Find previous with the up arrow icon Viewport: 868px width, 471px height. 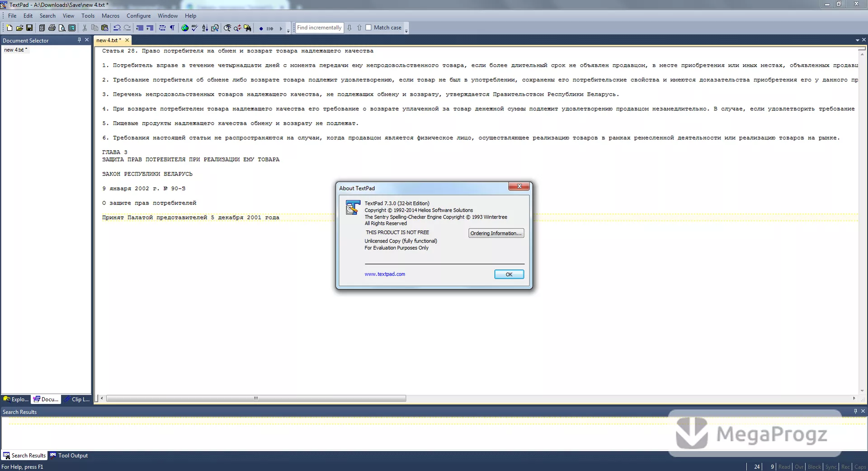[x=359, y=28]
